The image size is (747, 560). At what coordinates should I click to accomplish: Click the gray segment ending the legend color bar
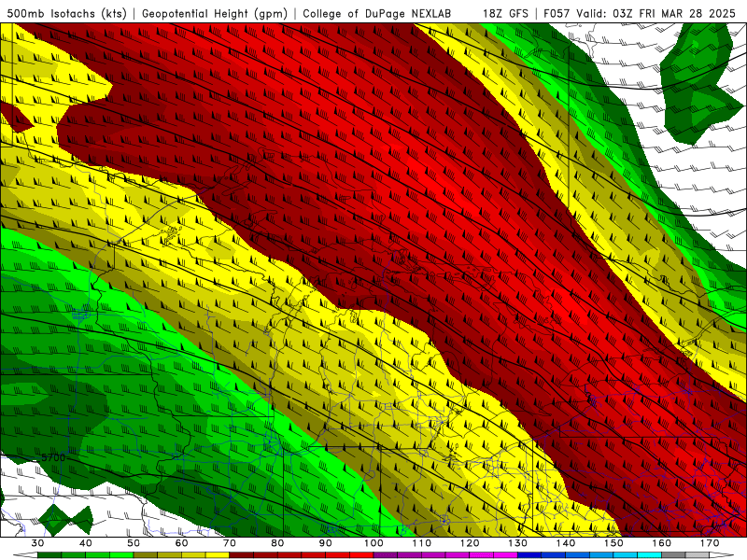698,554
